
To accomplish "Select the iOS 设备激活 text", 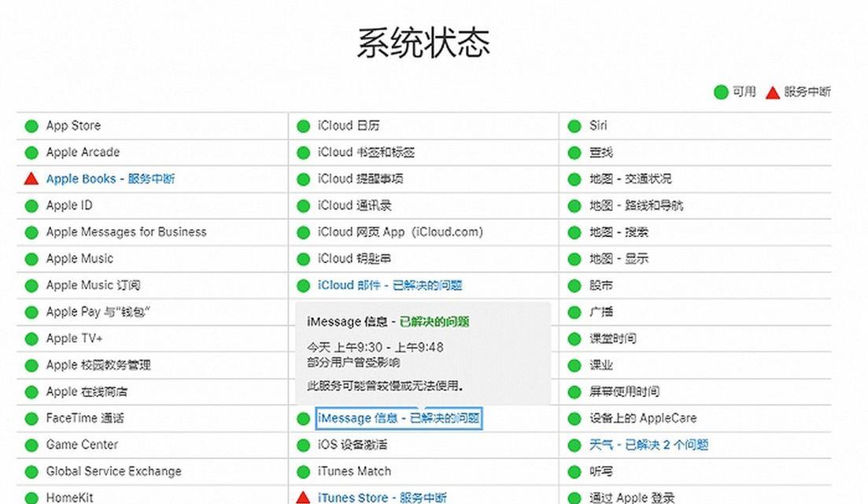I will coord(353,445).
